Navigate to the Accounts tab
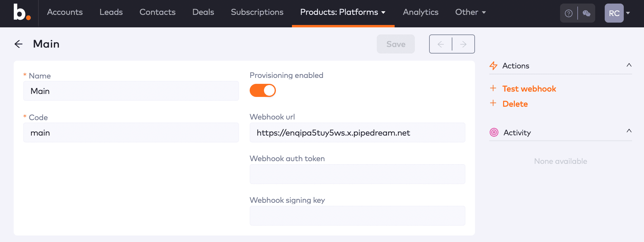Screen dimensions: 644x242 click(x=65, y=12)
